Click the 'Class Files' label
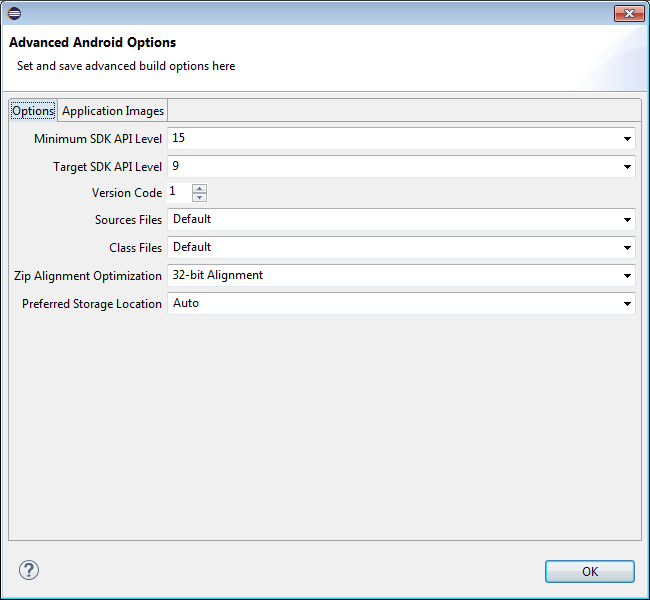The height and width of the screenshot is (600, 650). pos(136,248)
